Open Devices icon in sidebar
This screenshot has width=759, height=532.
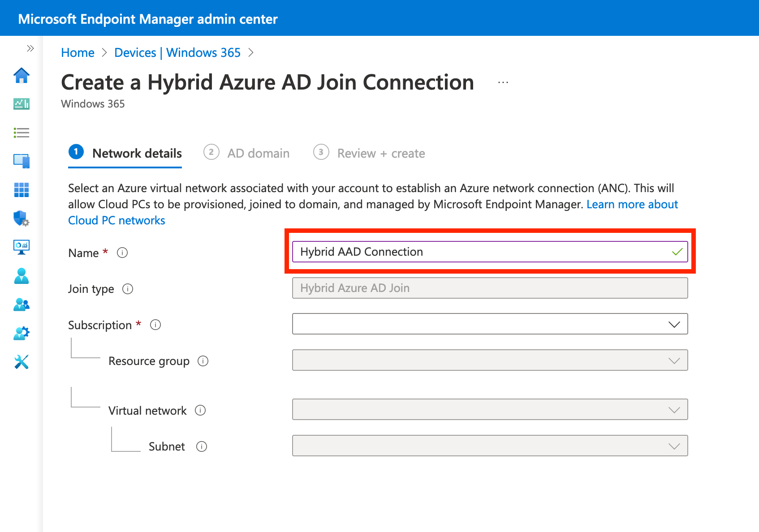tap(22, 161)
